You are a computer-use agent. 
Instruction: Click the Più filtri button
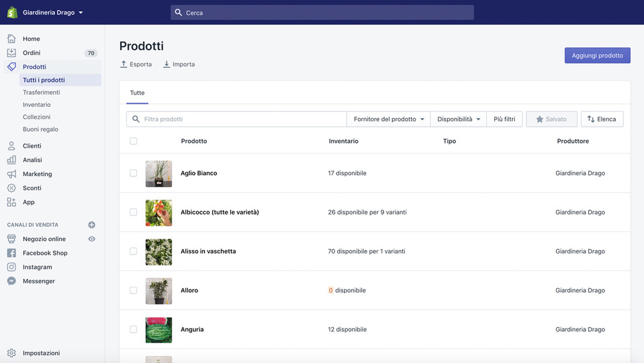point(504,119)
